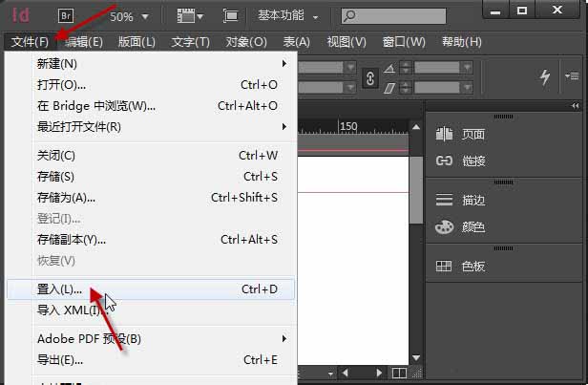Go to previous page arrow
The height and width of the screenshot is (385, 588).
346,373
